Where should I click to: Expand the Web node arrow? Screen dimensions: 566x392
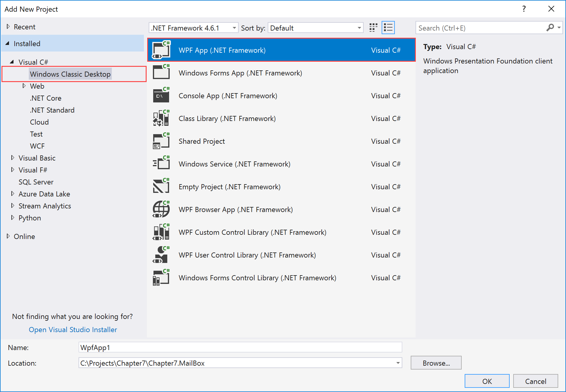[x=24, y=86]
